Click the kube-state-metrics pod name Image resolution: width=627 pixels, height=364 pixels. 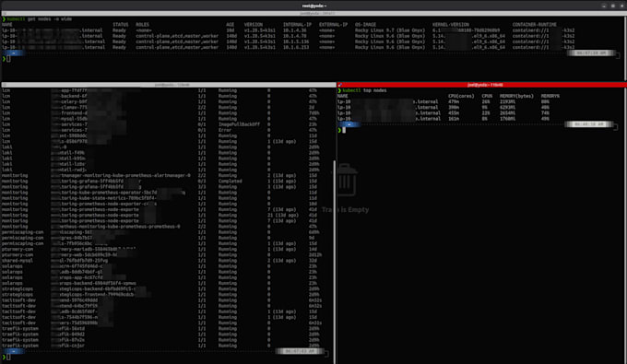tap(103, 198)
